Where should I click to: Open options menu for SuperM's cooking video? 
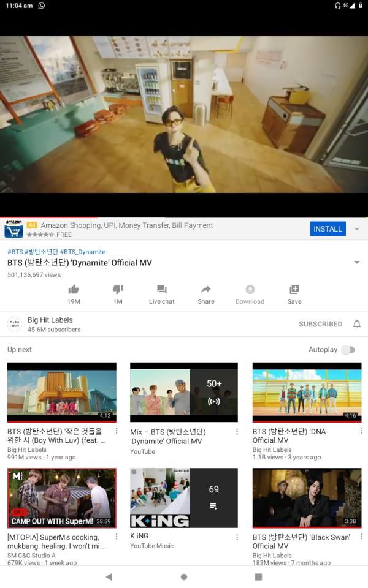117,537
